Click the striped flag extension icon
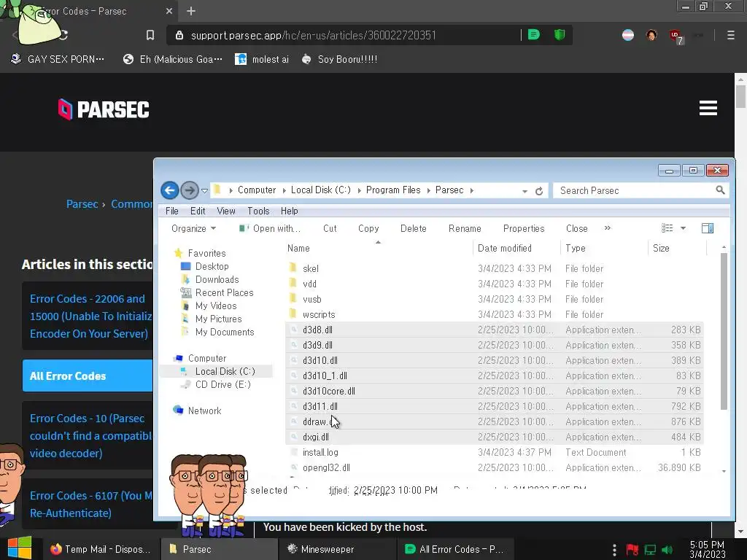Viewport: 747px width, 560px height. coord(628,35)
